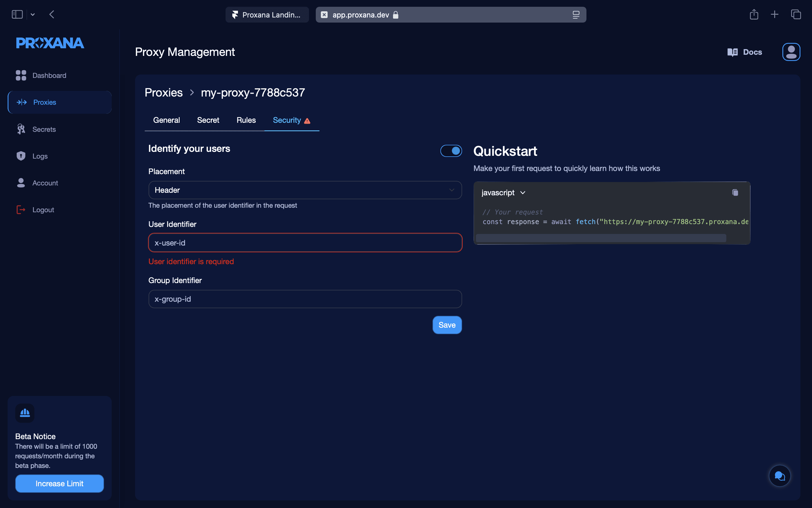This screenshot has width=812, height=508.
Task: Toggle the Identify your users switch
Action: pos(451,151)
